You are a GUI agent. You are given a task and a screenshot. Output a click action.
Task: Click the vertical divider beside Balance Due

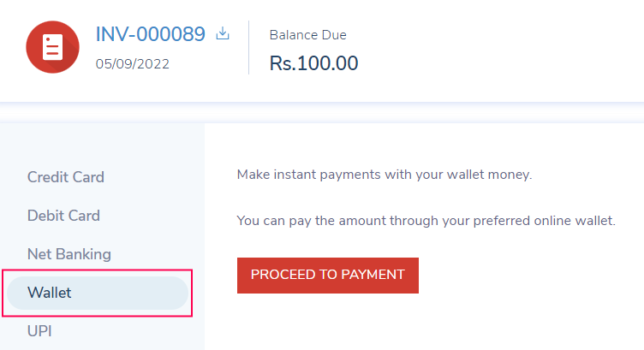point(248,47)
